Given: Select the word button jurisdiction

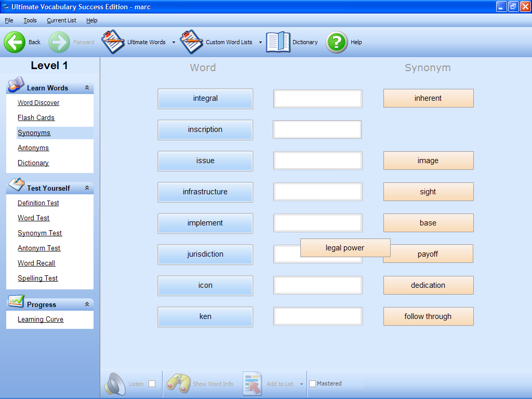Looking at the screenshot, I should pyautogui.click(x=205, y=255).
